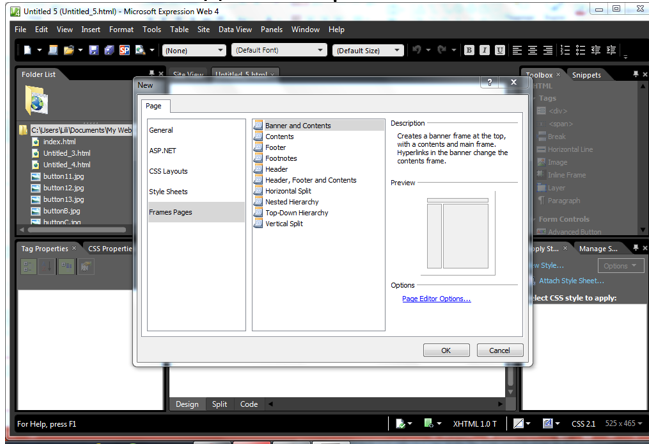This screenshot has width=651, height=445.
Task: Toggle Bold formatting in toolbar
Action: (x=469, y=50)
